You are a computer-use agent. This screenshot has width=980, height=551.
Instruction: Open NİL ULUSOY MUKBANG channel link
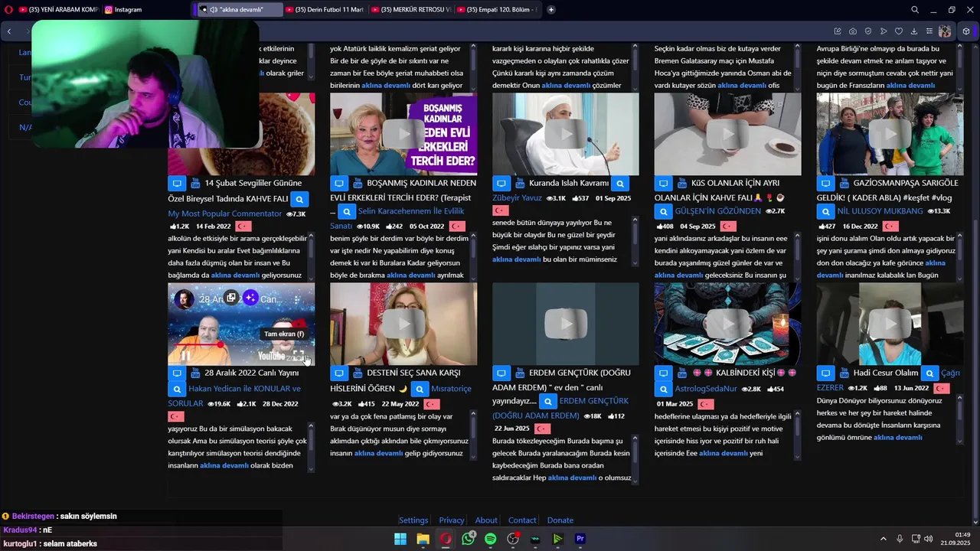tap(881, 211)
